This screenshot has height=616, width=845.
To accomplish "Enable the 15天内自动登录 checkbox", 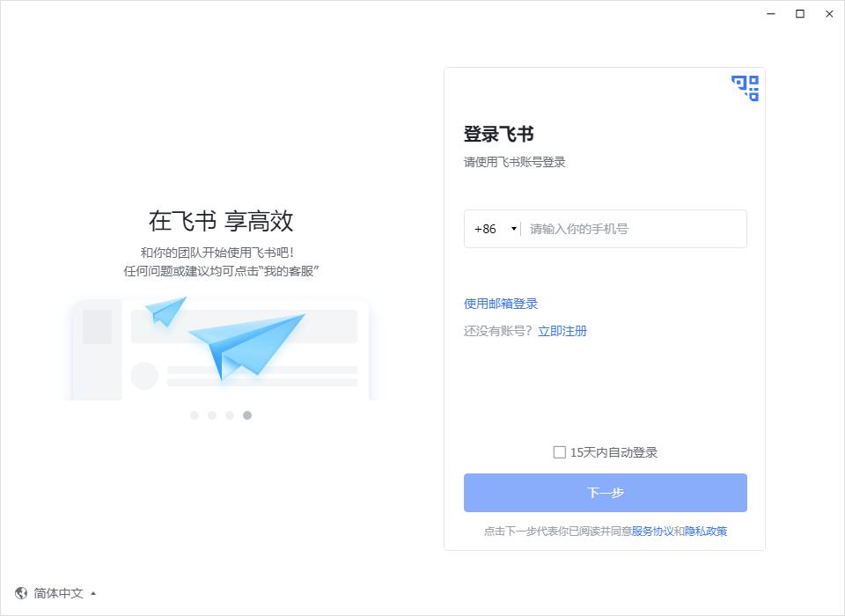I will tap(560, 452).
